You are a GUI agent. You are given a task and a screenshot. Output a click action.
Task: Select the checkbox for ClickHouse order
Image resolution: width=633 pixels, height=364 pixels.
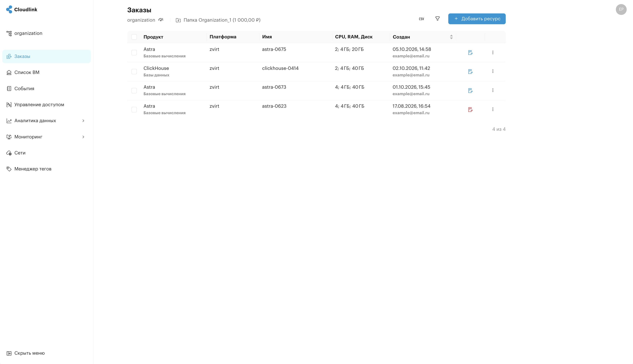click(134, 72)
